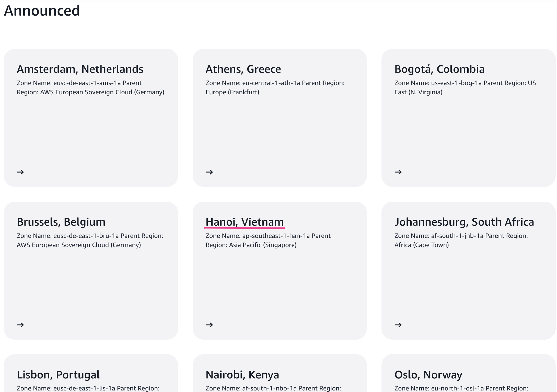
Task: Select the Nairobi, Kenya card title
Action: (x=242, y=375)
